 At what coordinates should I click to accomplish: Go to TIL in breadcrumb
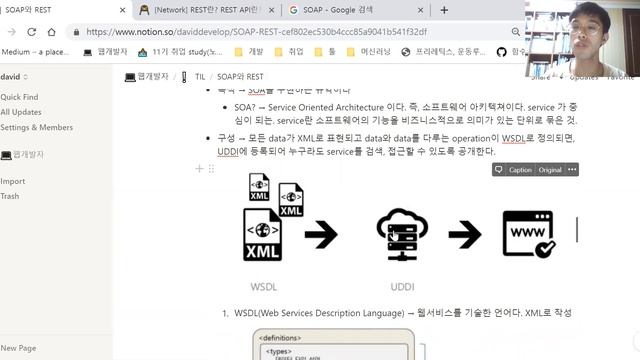(200, 77)
